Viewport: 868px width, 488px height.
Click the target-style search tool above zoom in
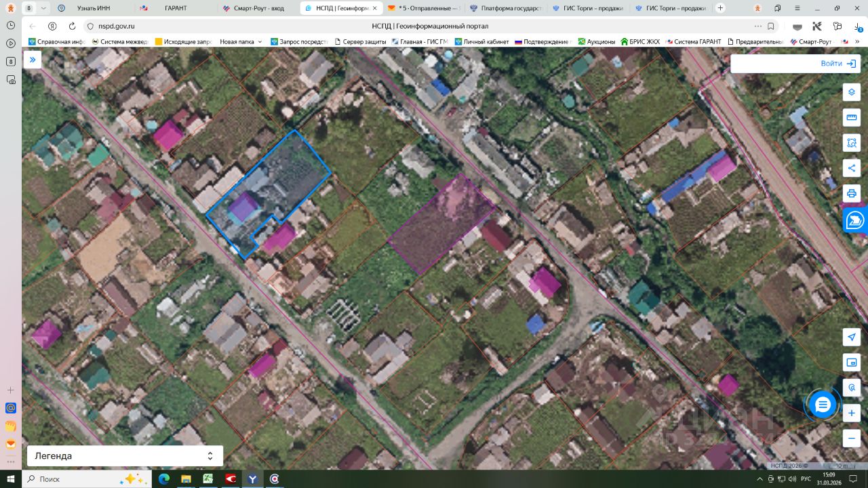point(852,388)
